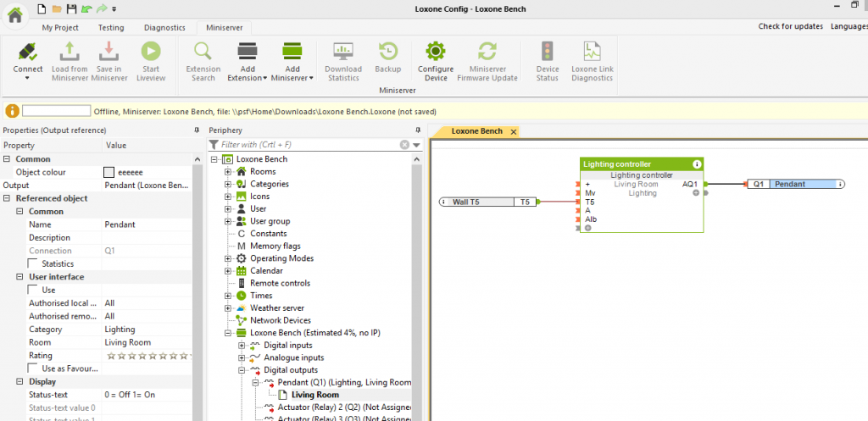This screenshot has width=868, height=421.
Task: Start Liveview from the ribbon
Action: point(151,61)
